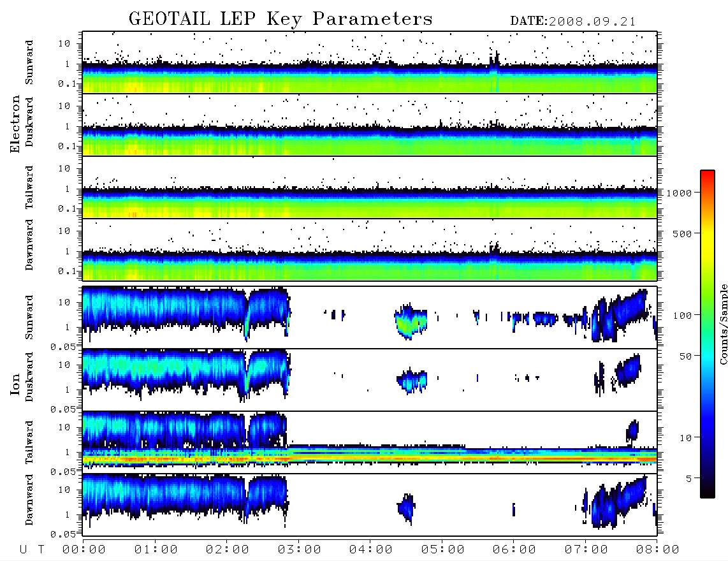Select the Electron "Tailward" axis label
This screenshot has height=561, width=728.
29,187
